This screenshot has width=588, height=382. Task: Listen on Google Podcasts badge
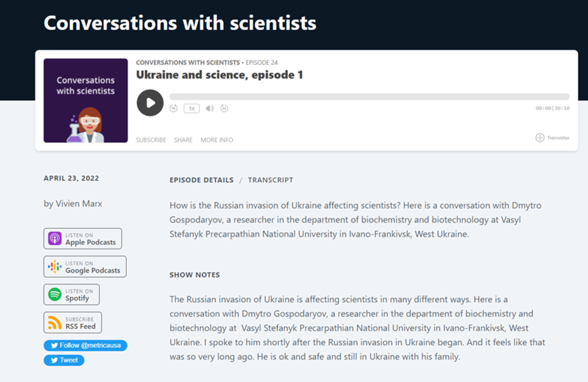click(85, 267)
